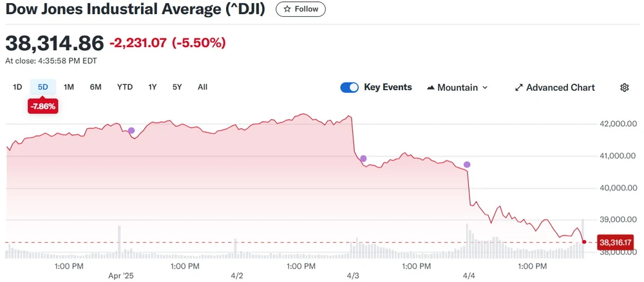
Task: Switch to the 6M range
Action: [x=95, y=87]
